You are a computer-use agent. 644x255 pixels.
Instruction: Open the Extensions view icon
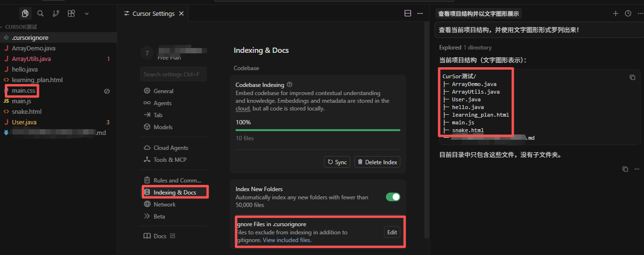click(71, 13)
